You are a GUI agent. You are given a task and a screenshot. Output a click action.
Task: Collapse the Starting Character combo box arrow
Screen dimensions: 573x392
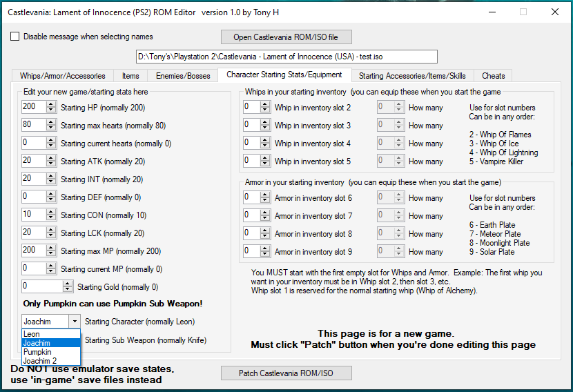75,322
